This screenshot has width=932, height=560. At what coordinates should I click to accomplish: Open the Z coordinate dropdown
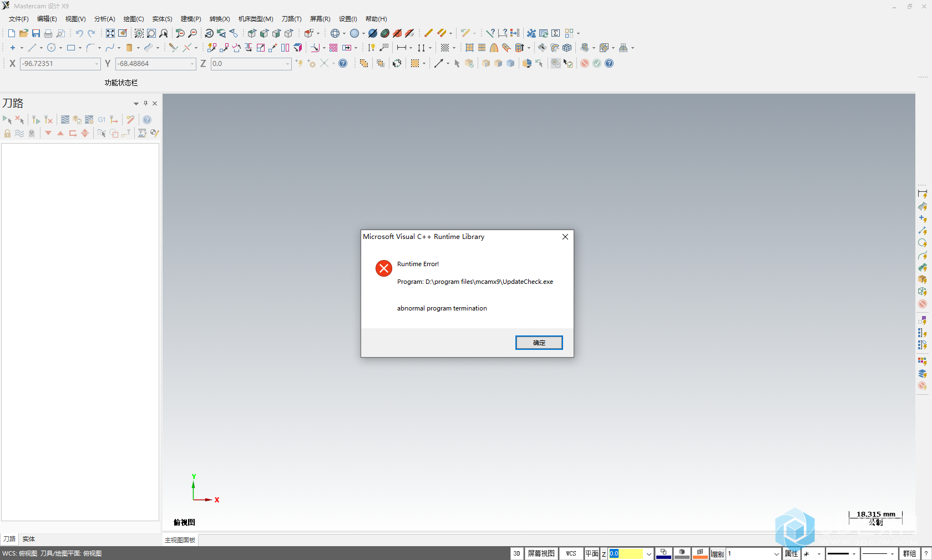[x=287, y=64]
